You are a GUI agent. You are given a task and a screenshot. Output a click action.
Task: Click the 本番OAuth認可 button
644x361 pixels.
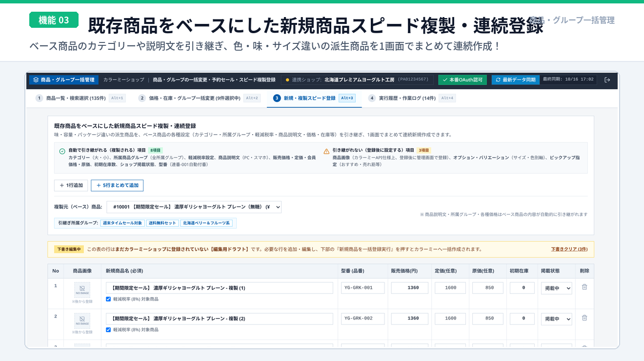pos(462,80)
